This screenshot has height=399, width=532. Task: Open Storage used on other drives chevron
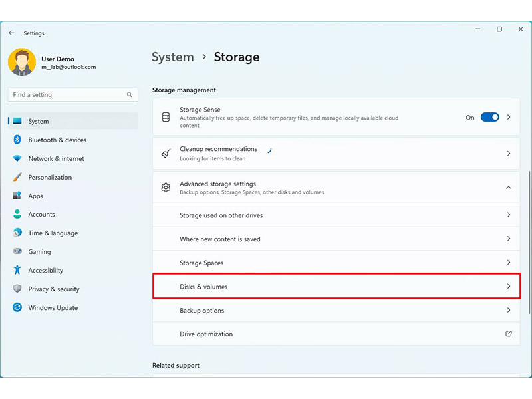509,215
